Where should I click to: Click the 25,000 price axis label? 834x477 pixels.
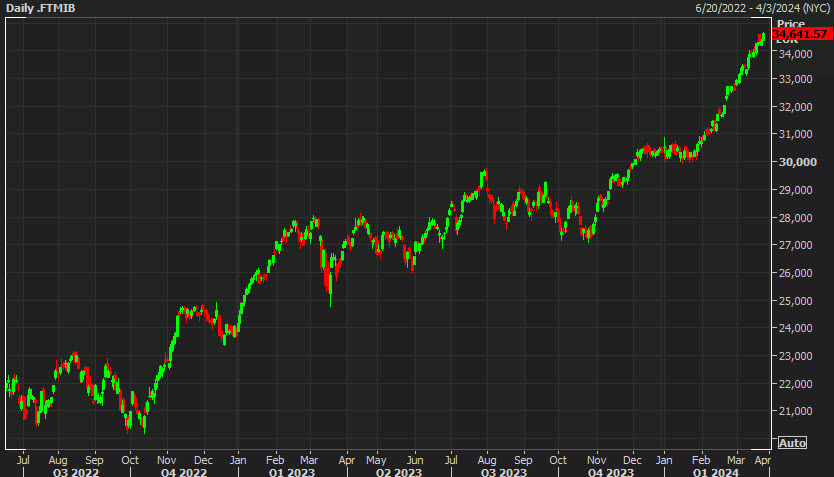click(x=795, y=301)
